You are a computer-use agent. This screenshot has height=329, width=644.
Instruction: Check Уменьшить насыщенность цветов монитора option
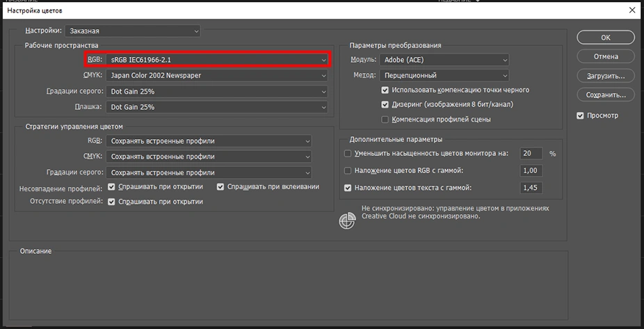[x=348, y=153]
